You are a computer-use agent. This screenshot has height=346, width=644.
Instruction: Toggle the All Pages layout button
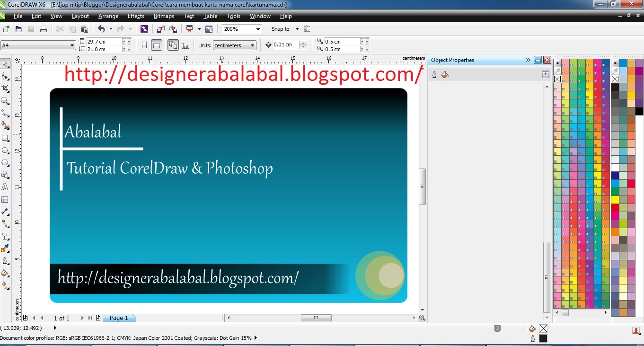point(173,45)
